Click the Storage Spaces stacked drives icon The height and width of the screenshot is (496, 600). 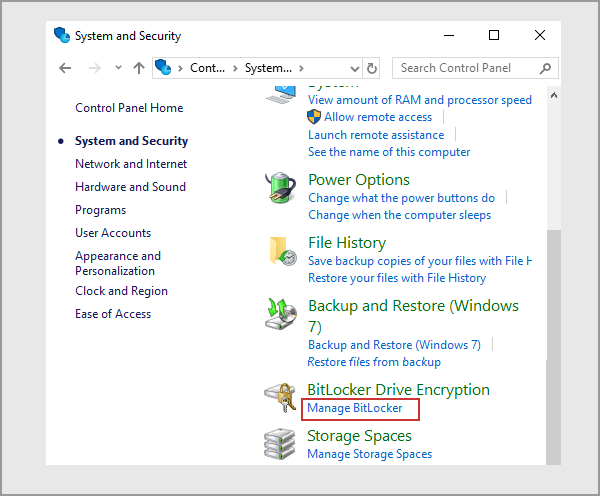click(280, 444)
